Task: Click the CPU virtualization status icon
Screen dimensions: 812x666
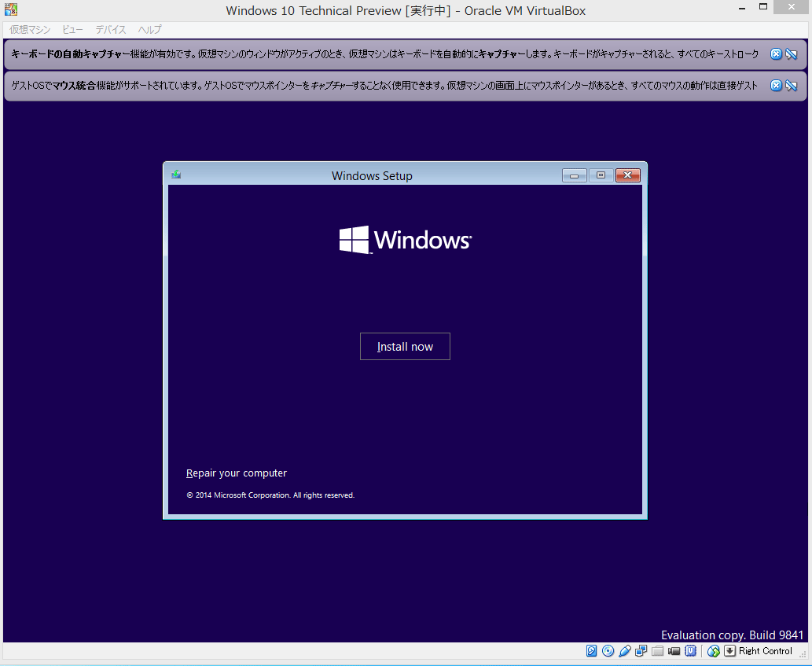Action: coord(690,651)
